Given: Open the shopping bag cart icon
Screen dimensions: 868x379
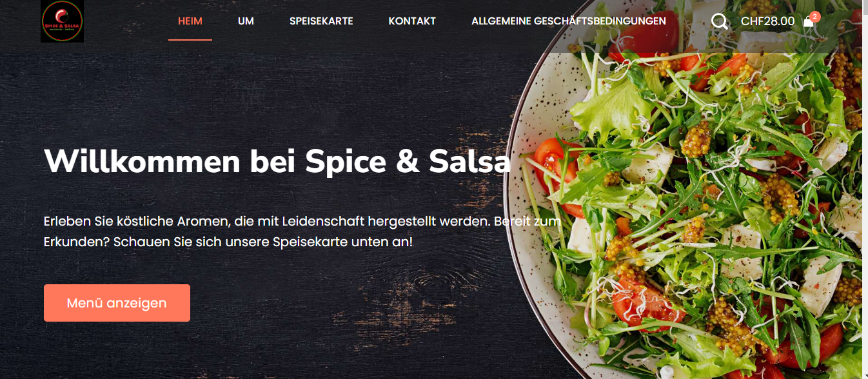Looking at the screenshot, I should coord(808,23).
